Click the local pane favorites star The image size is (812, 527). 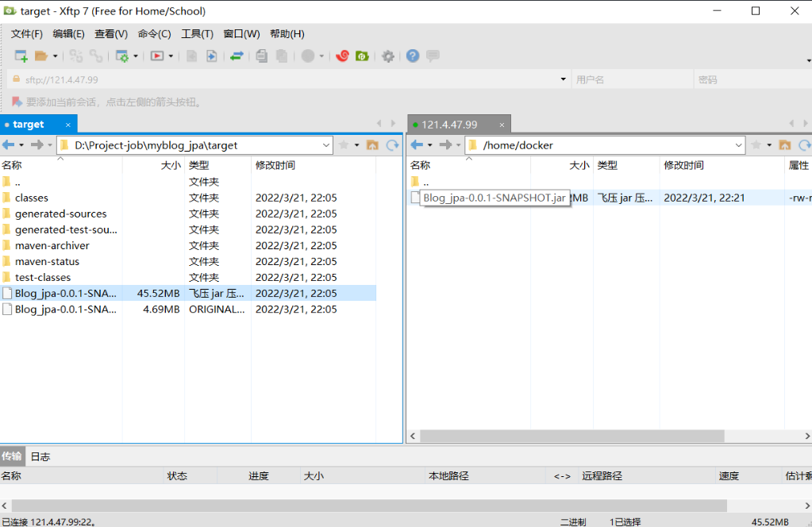pos(344,145)
